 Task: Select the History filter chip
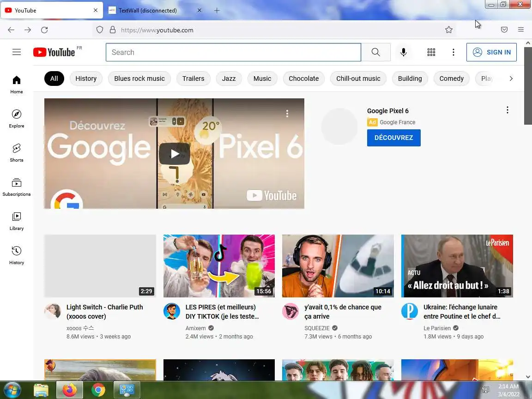tap(86, 79)
